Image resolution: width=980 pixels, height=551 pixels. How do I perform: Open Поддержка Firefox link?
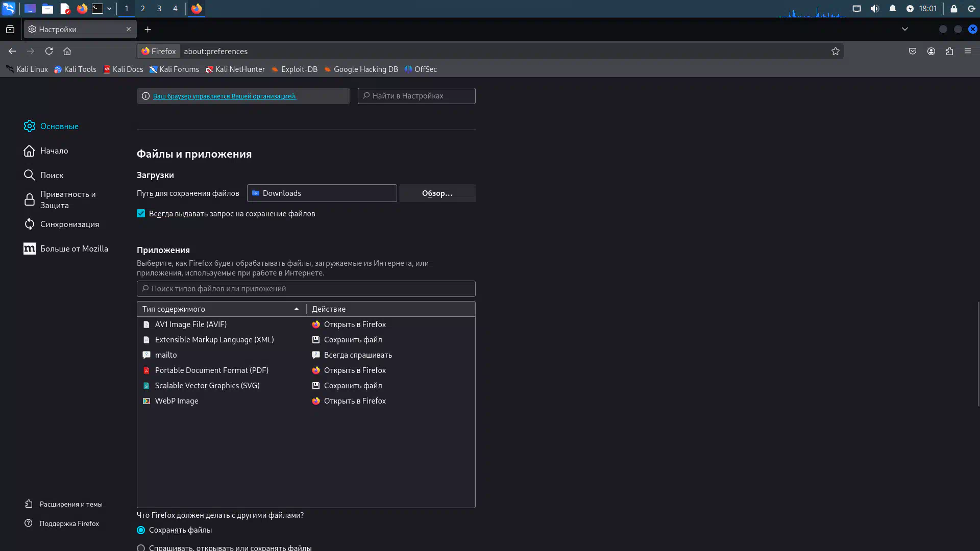pos(62,523)
